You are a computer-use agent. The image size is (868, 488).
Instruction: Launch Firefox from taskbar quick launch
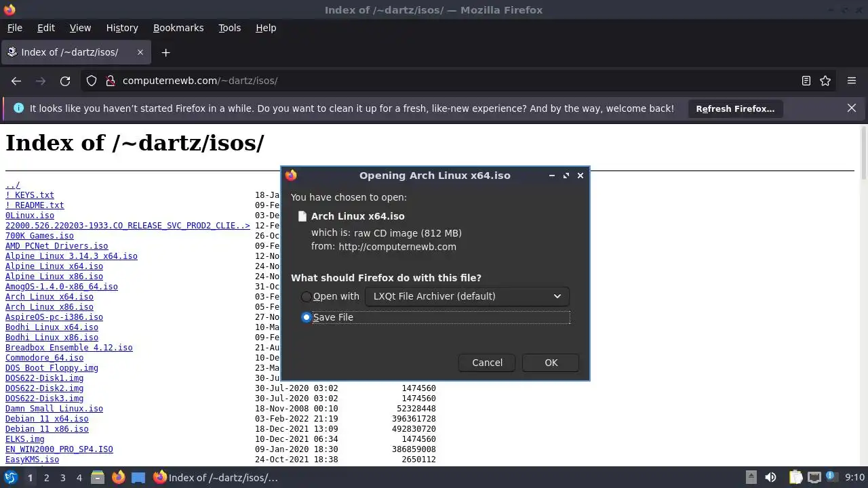pyautogui.click(x=118, y=478)
